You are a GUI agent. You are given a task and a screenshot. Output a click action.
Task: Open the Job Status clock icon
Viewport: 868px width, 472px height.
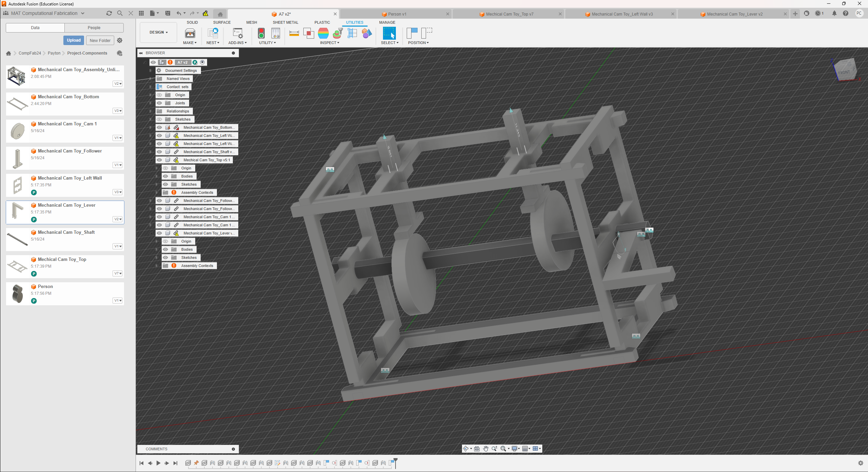[x=818, y=14]
